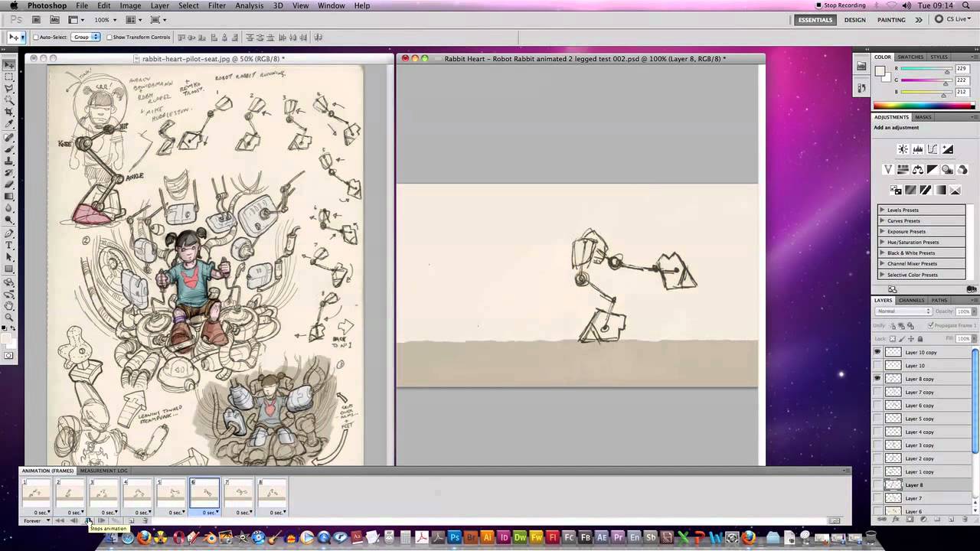
Task: Switch to the Essentials workspace
Action: point(815,20)
